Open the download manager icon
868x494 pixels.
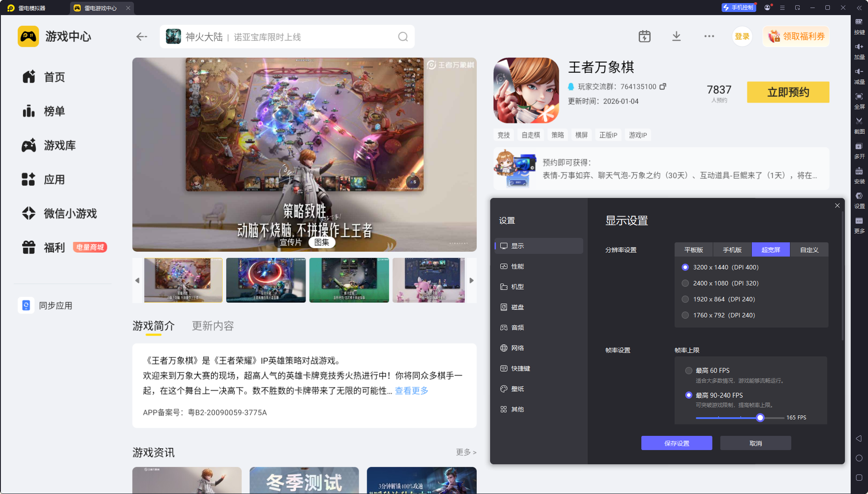point(676,36)
